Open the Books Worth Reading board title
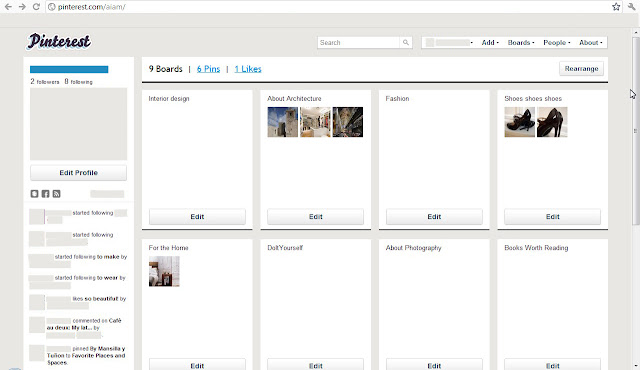The width and height of the screenshot is (640, 370). 536,248
